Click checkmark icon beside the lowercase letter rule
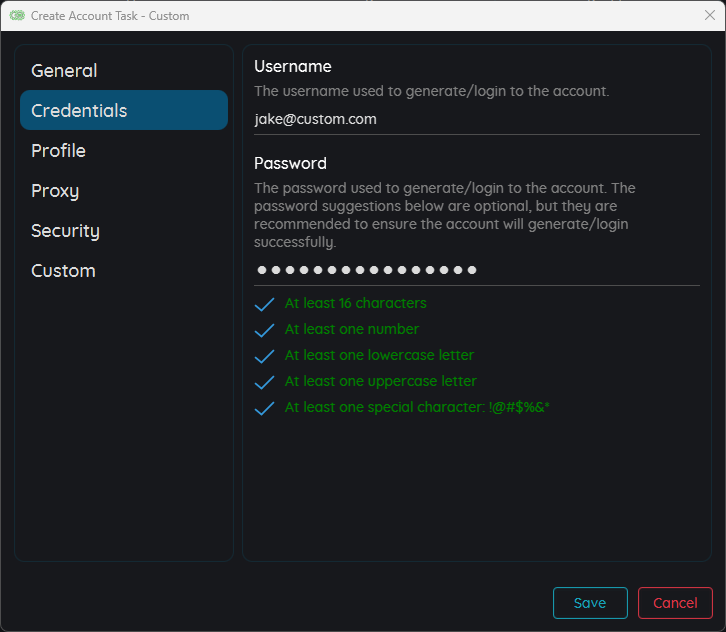This screenshot has width=726, height=632. click(x=265, y=356)
